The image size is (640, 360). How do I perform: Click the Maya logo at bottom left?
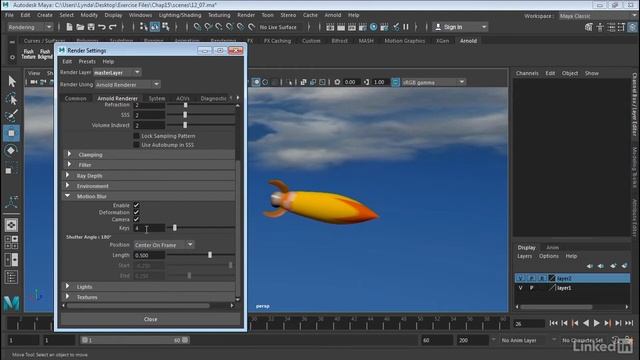[x=11, y=303]
